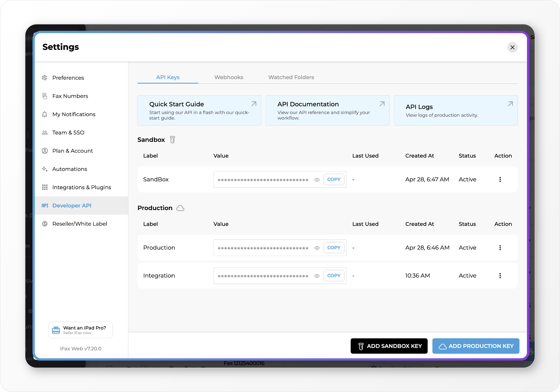Click the My Notifications bell icon

point(45,114)
